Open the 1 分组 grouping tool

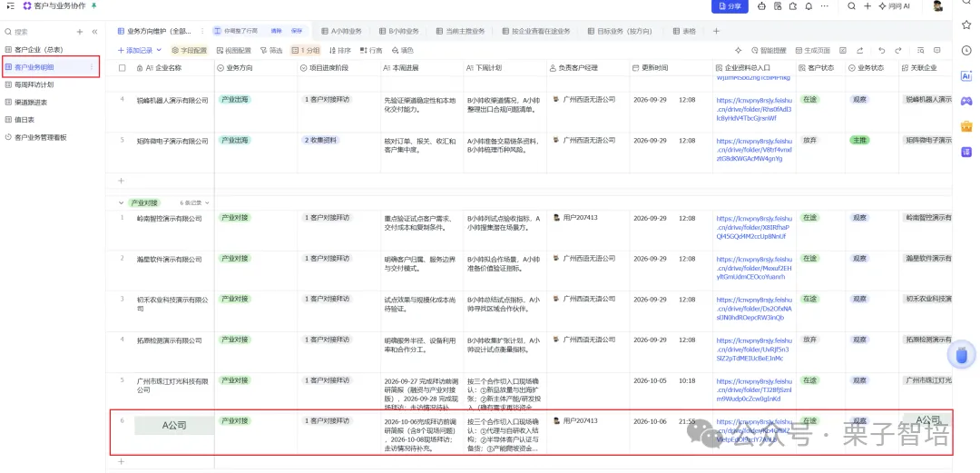(306, 50)
